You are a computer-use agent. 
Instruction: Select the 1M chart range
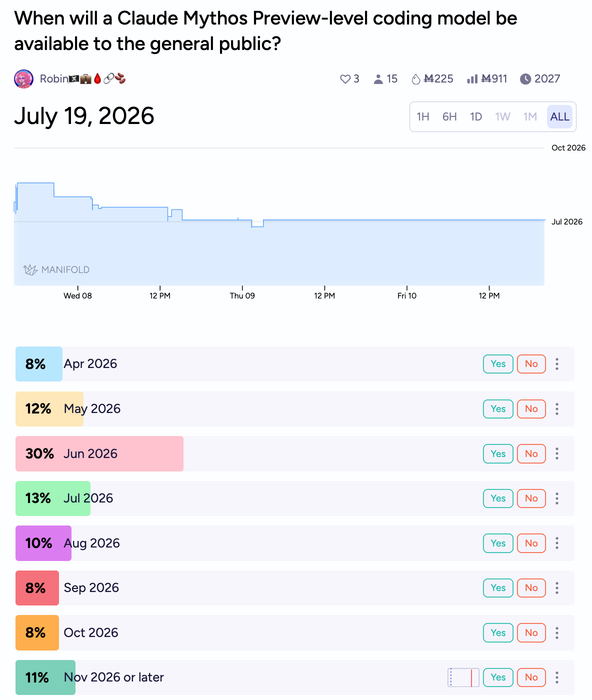[530, 117]
